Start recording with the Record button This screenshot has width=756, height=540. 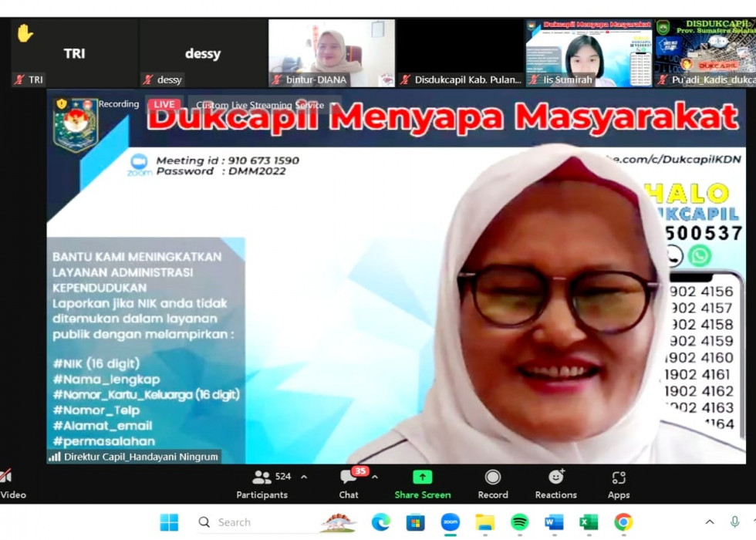(x=492, y=484)
